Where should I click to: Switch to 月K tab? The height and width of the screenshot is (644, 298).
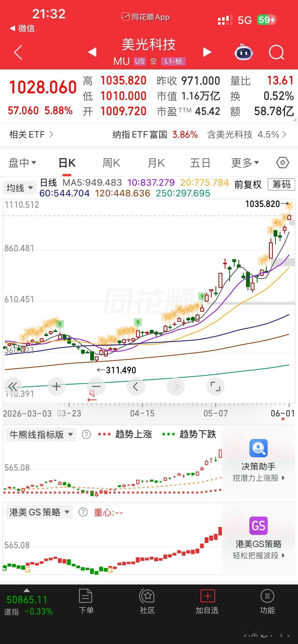point(156,163)
